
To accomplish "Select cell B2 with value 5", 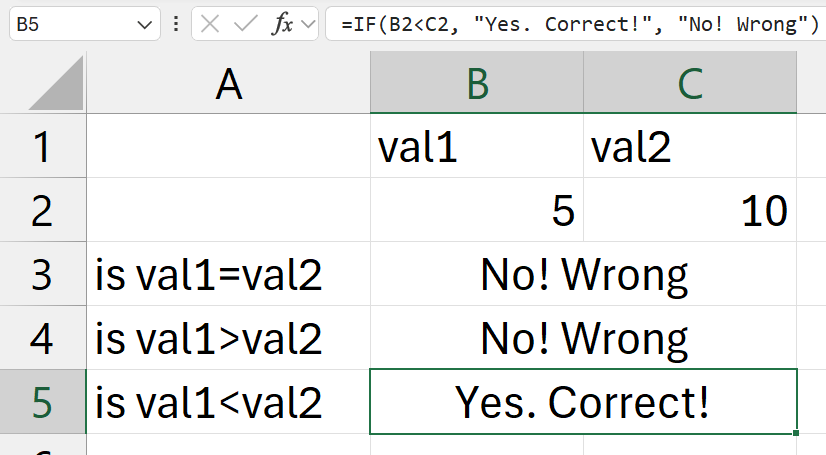I will click(477, 210).
